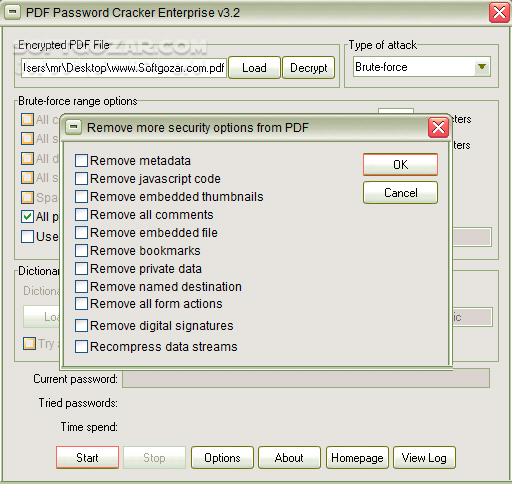Cancel the security options dialog
512x485 pixels.
click(400, 193)
